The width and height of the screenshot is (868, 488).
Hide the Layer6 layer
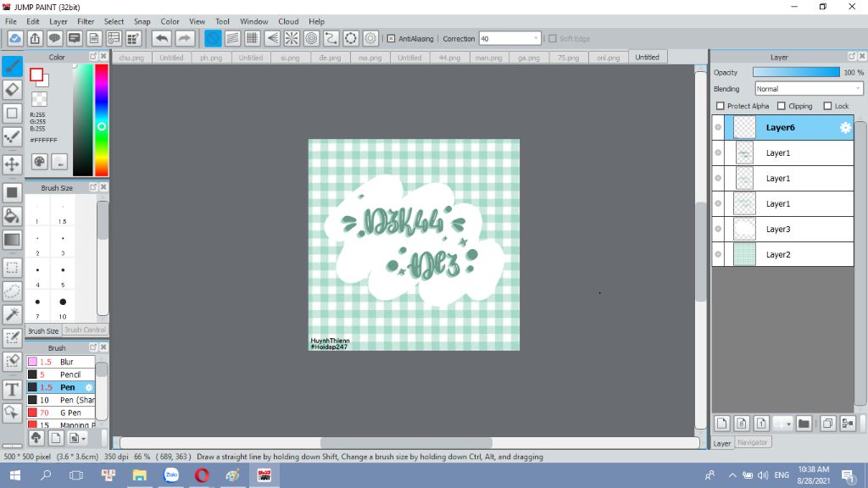[718, 127]
